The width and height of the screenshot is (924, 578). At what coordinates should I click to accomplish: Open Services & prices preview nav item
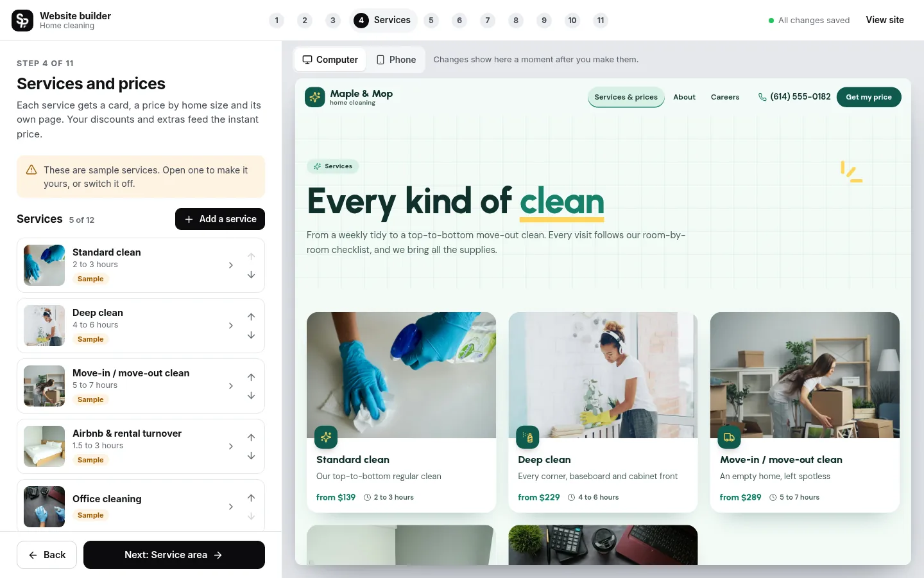click(x=626, y=97)
